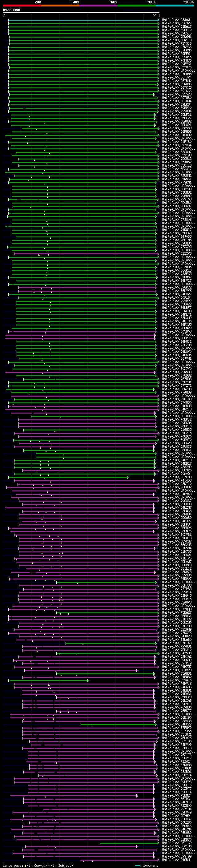Image resolution: width=197 pixels, height=868 pixels.
Task: Select hit UniRef100_C6TJP4
Action: tap(177, 77)
